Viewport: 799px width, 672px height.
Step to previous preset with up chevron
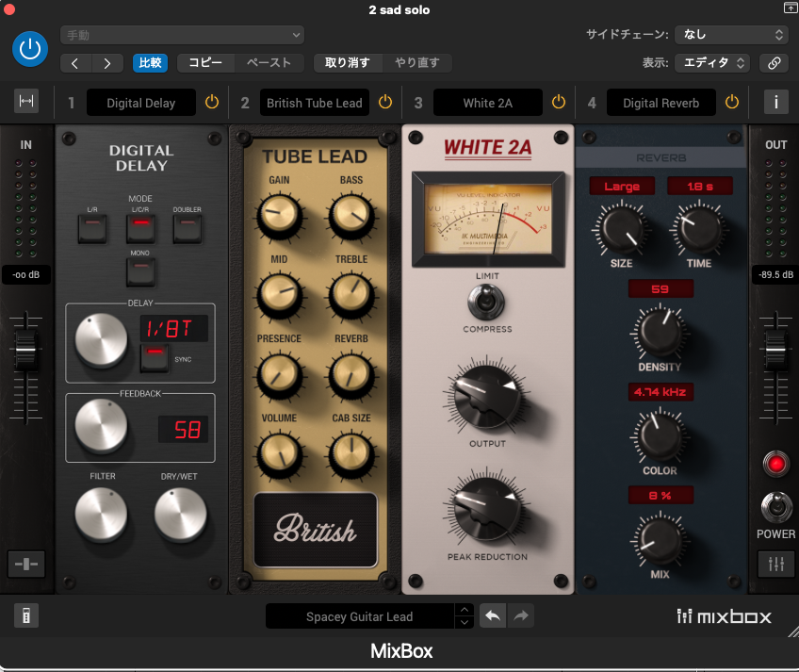click(x=465, y=610)
